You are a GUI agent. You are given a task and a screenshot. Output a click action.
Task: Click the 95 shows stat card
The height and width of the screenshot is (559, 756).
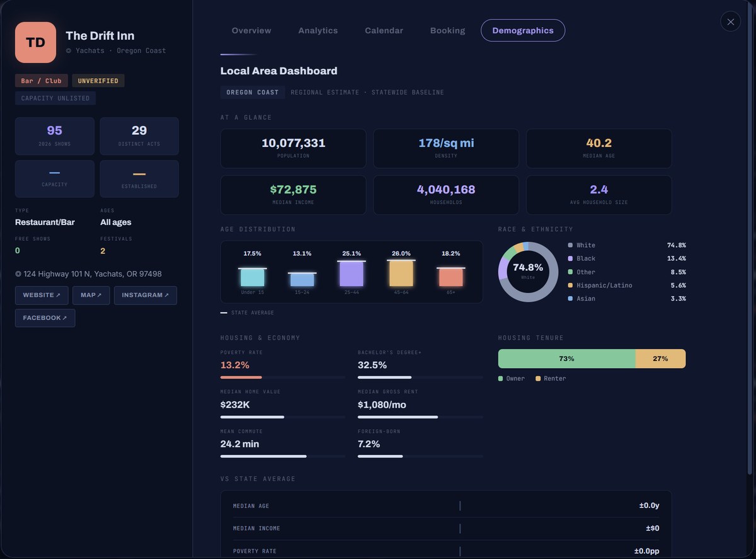tap(55, 136)
